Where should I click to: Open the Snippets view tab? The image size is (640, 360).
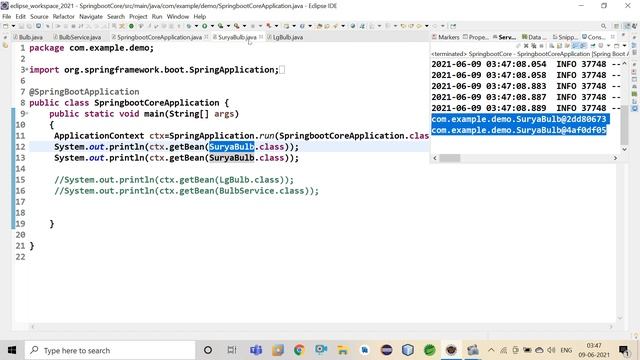[565, 37]
